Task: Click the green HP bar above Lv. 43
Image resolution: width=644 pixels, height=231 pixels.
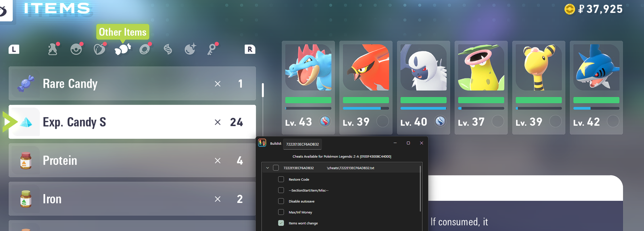Action: (x=308, y=100)
